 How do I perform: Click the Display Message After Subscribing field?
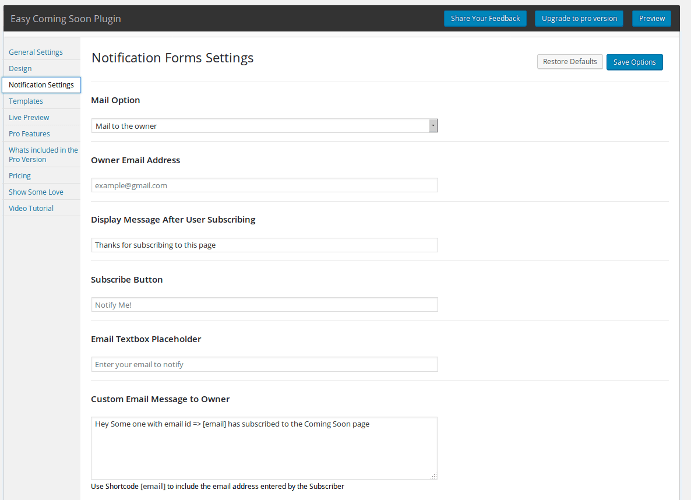click(x=264, y=245)
